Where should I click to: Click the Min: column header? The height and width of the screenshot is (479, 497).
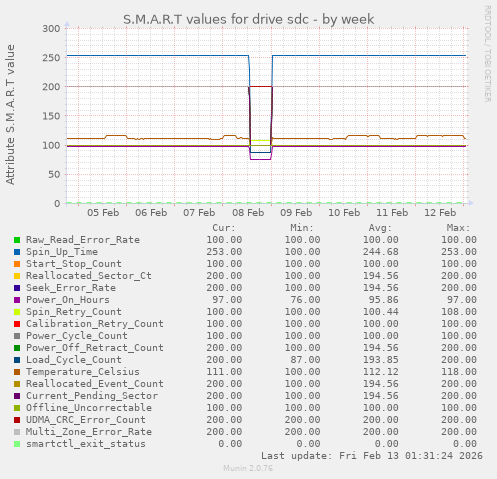[302, 228]
